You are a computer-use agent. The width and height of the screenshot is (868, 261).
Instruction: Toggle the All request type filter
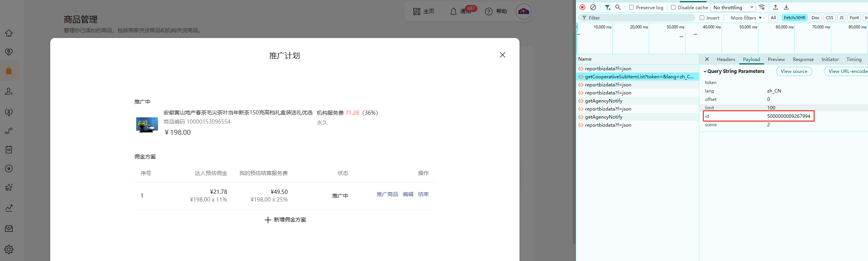[773, 18]
